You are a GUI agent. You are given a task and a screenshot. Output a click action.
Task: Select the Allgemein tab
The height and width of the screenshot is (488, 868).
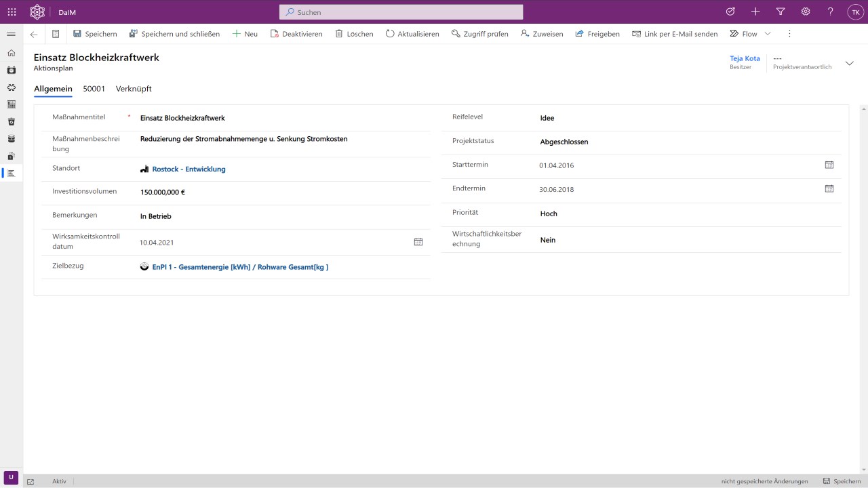click(53, 89)
